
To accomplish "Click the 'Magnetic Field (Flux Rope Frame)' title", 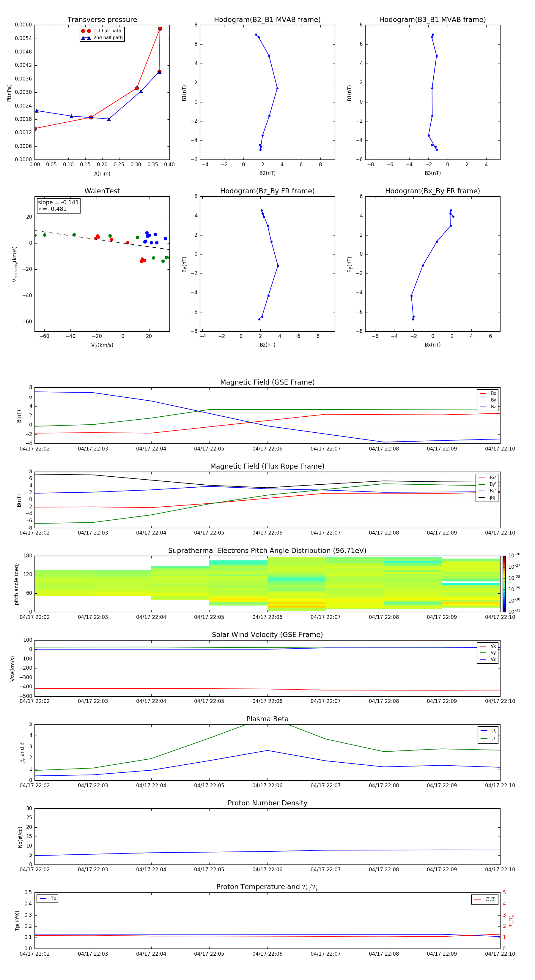I will pos(267,467).
